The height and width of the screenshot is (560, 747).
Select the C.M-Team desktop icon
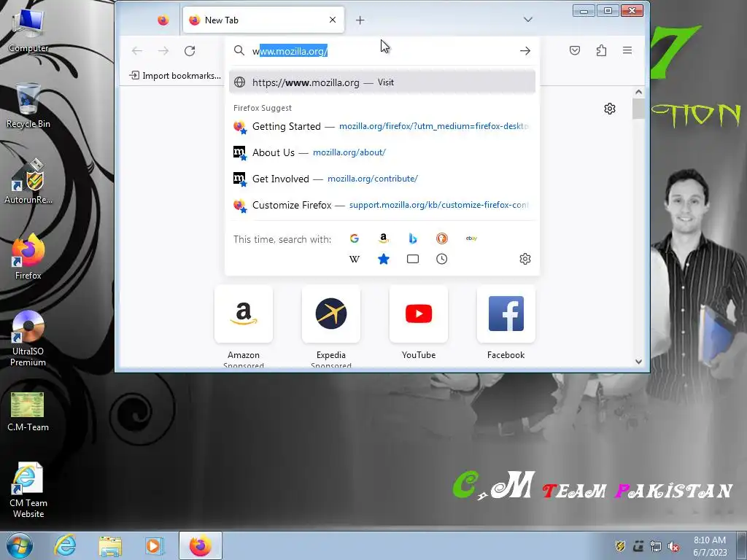pyautogui.click(x=28, y=412)
